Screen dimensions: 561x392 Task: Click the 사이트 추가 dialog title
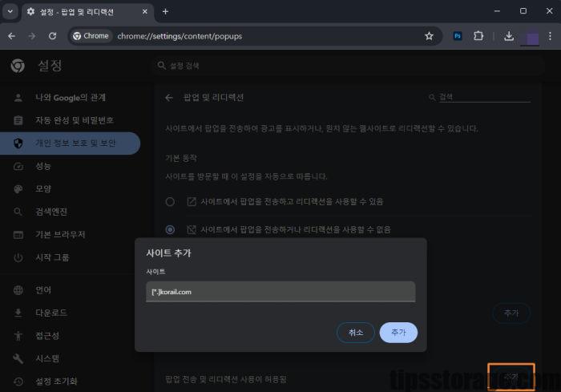168,253
